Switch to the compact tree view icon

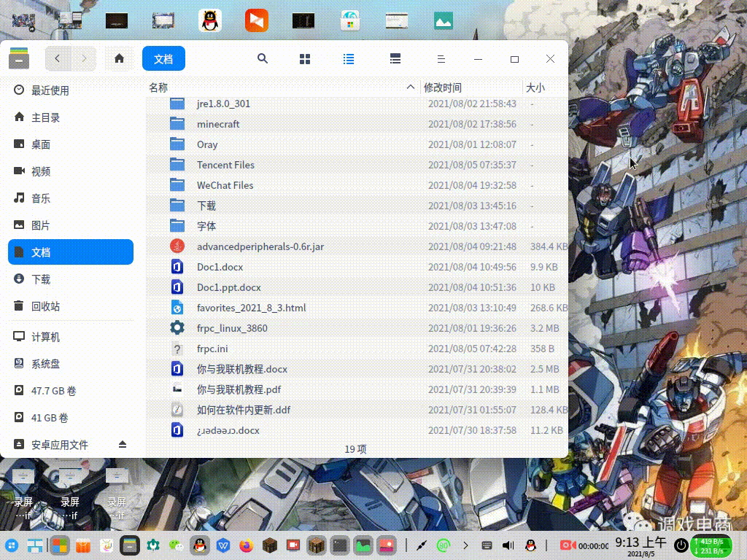tap(395, 59)
